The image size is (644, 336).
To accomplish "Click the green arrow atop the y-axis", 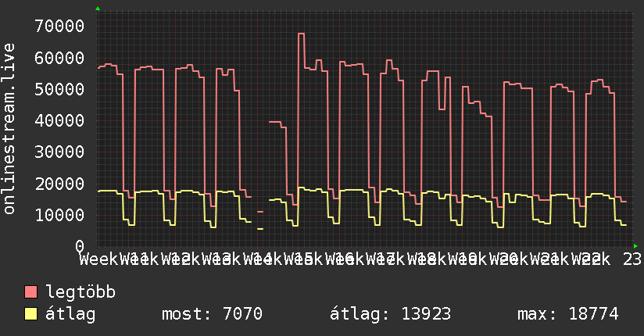I will pyautogui.click(x=98, y=9).
